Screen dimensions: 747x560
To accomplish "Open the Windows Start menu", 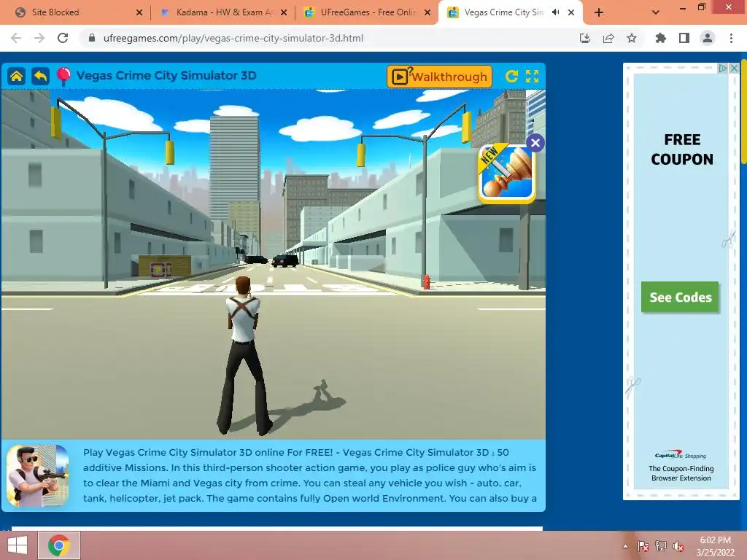I will [x=18, y=545].
